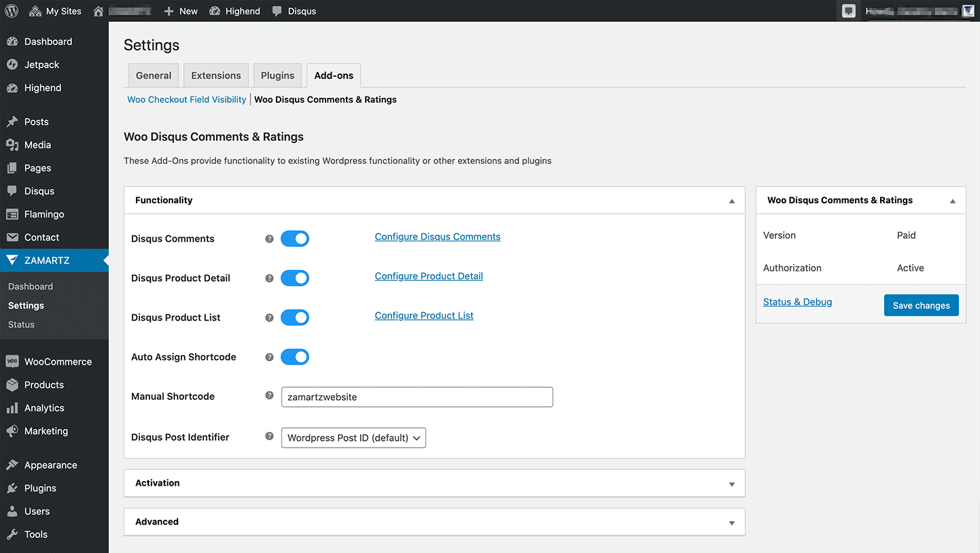This screenshot has width=980, height=553.
Task: Click the Appearance paintbrush icon
Action: tap(13, 465)
